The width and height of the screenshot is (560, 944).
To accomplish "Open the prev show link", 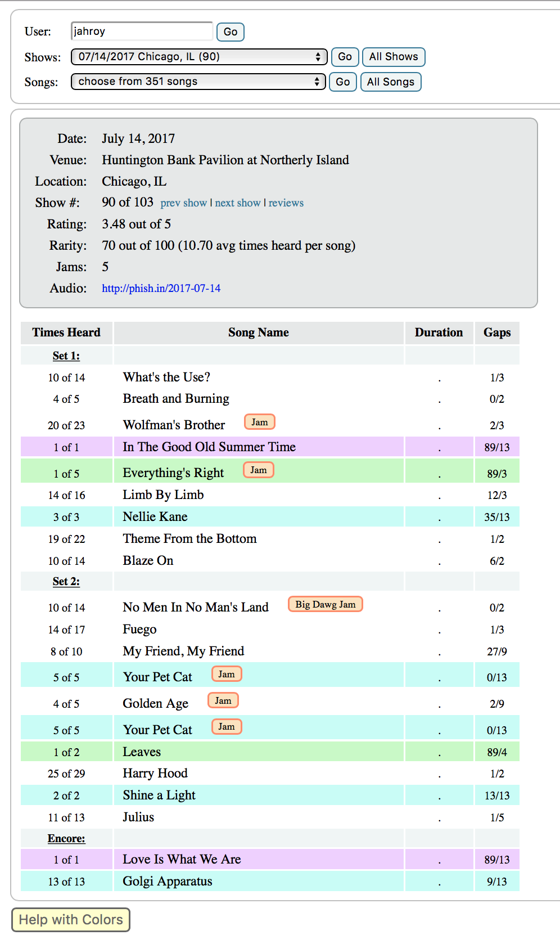I will tap(183, 203).
